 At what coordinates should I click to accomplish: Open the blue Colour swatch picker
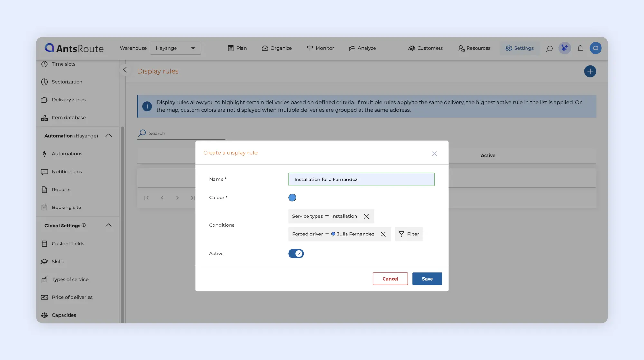coord(292,198)
